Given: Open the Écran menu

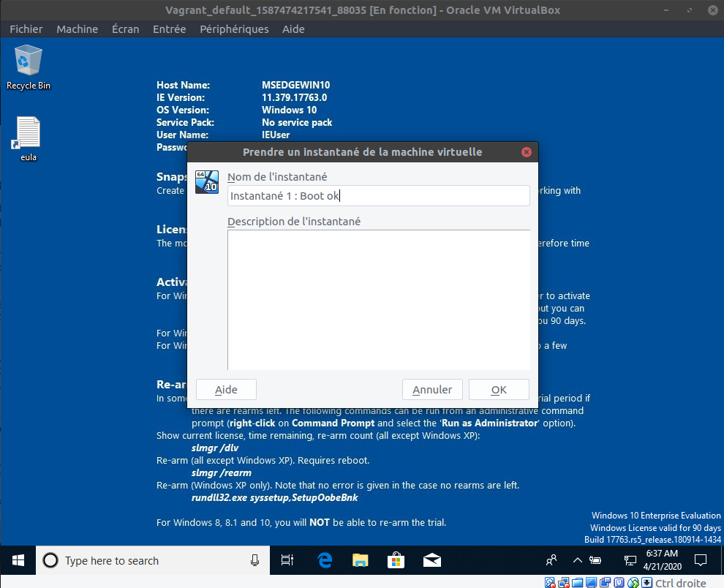Looking at the screenshot, I should pyautogui.click(x=125, y=29).
